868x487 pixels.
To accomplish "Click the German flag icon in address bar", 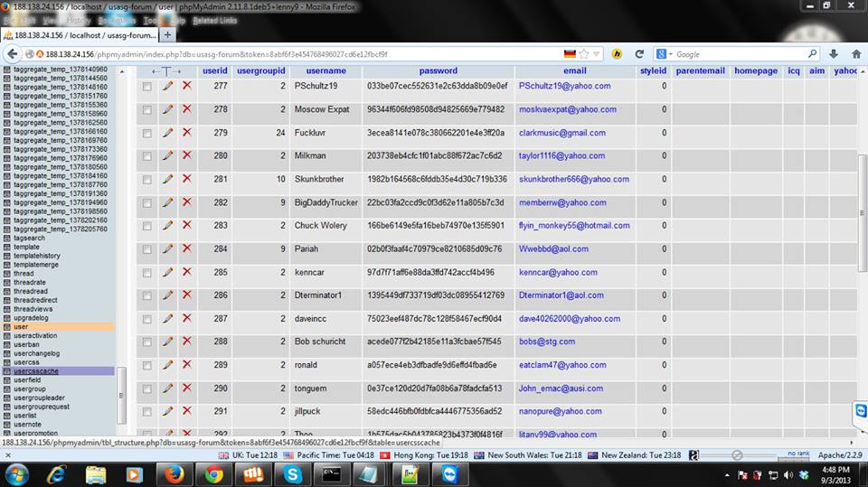I will coord(570,54).
